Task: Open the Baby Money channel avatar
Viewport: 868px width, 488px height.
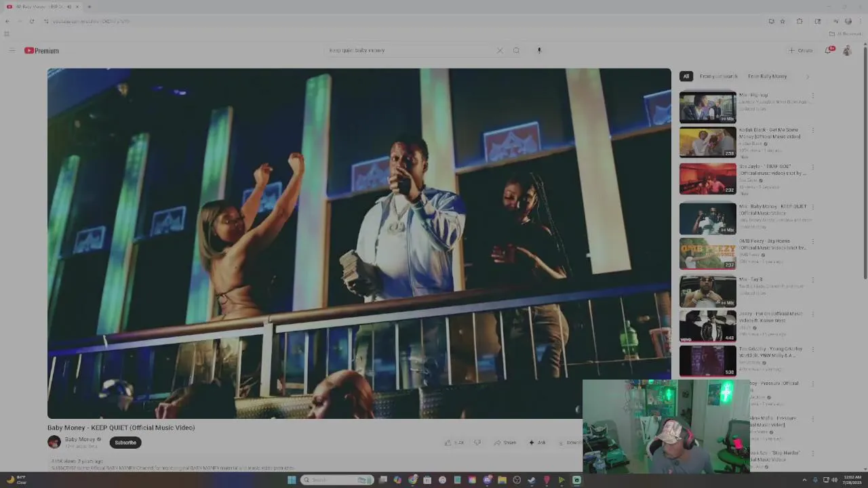Action: 54,443
